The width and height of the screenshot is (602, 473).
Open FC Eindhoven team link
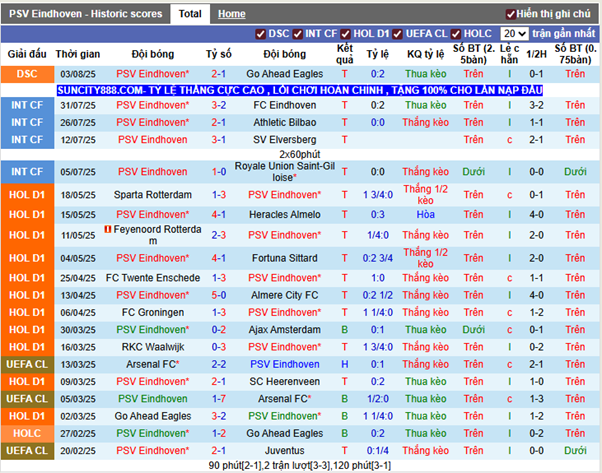click(x=284, y=105)
